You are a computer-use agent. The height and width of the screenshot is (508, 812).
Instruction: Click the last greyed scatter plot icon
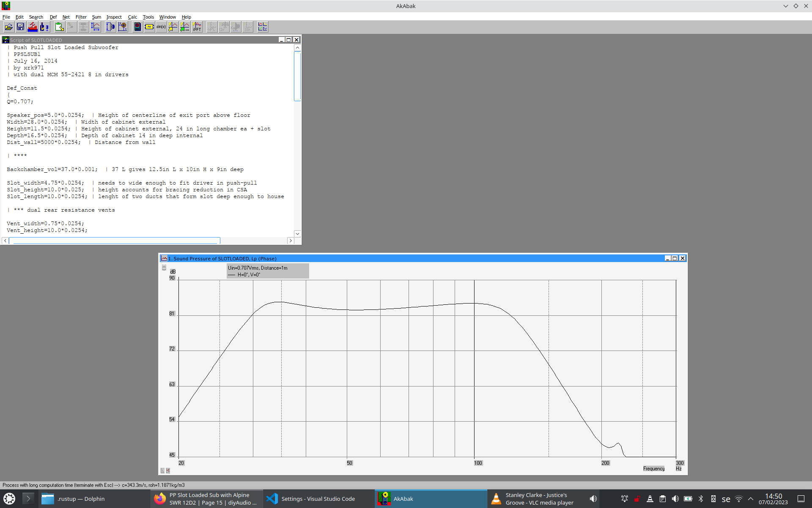coord(248,27)
